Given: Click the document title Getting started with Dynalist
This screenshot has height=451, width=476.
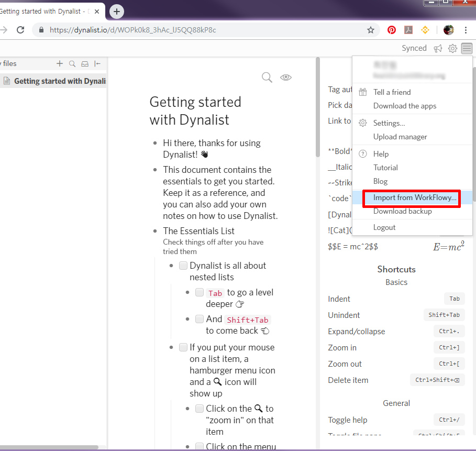Looking at the screenshot, I should click(195, 111).
